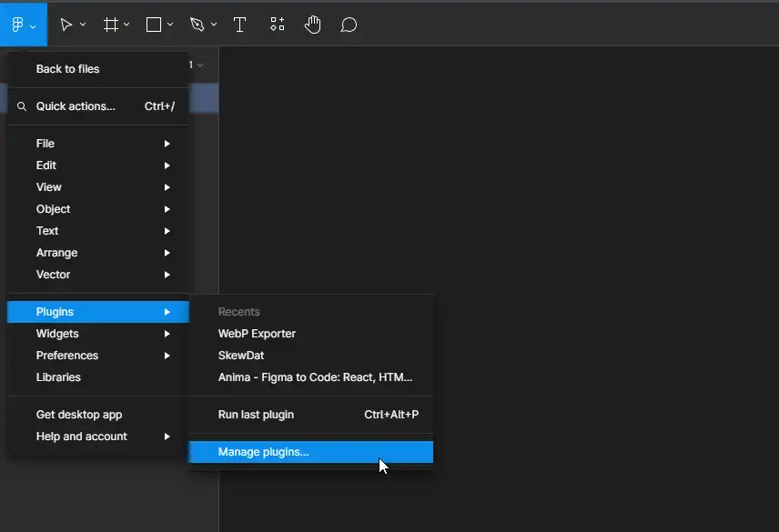Open Move tool dropdown chevron

83,25
